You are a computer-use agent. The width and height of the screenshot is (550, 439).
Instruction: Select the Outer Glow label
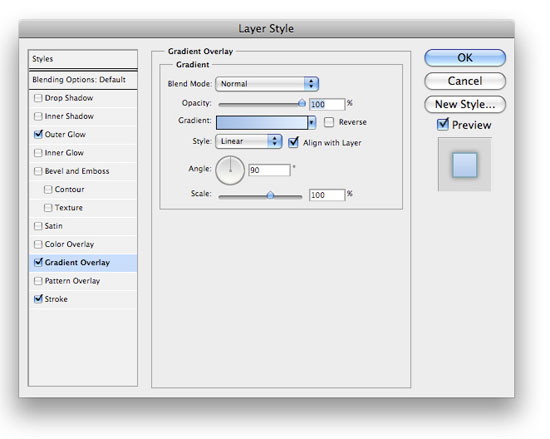65,134
